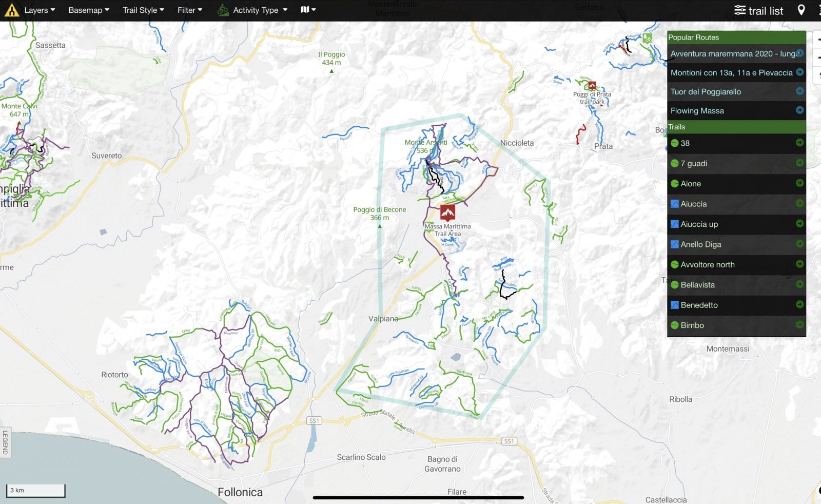Open arrow for Tuor del Poggiarello route
Image resolution: width=821 pixels, height=504 pixels.
tap(799, 91)
